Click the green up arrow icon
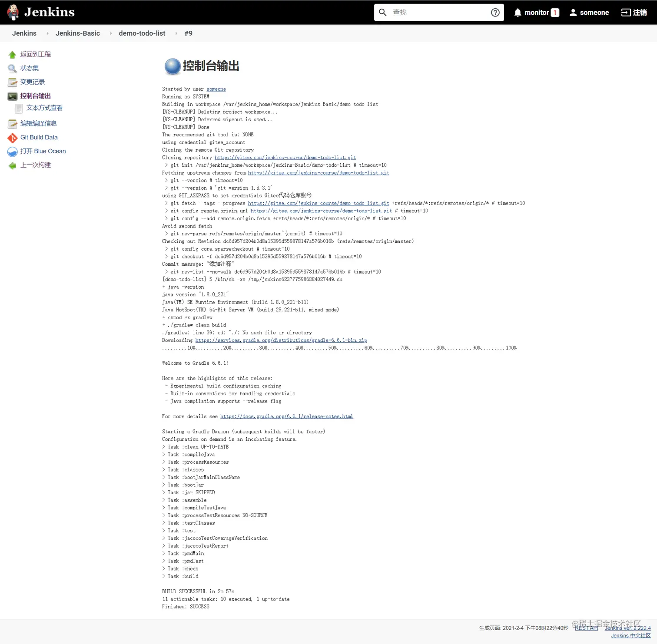The height and width of the screenshot is (644, 657). (x=13, y=55)
